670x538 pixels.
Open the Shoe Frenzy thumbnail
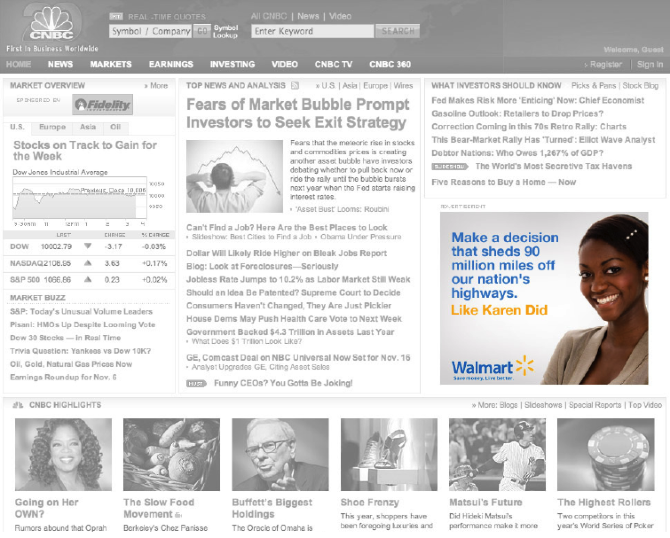(389, 454)
